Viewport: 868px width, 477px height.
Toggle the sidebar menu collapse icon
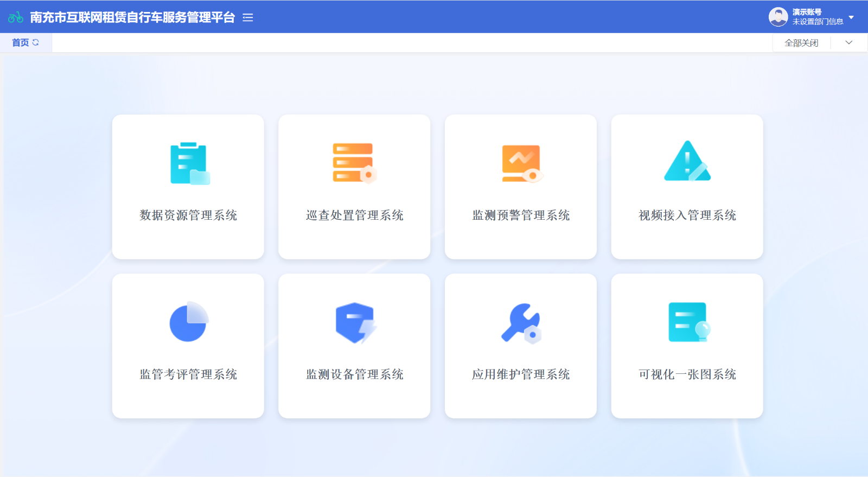248,18
